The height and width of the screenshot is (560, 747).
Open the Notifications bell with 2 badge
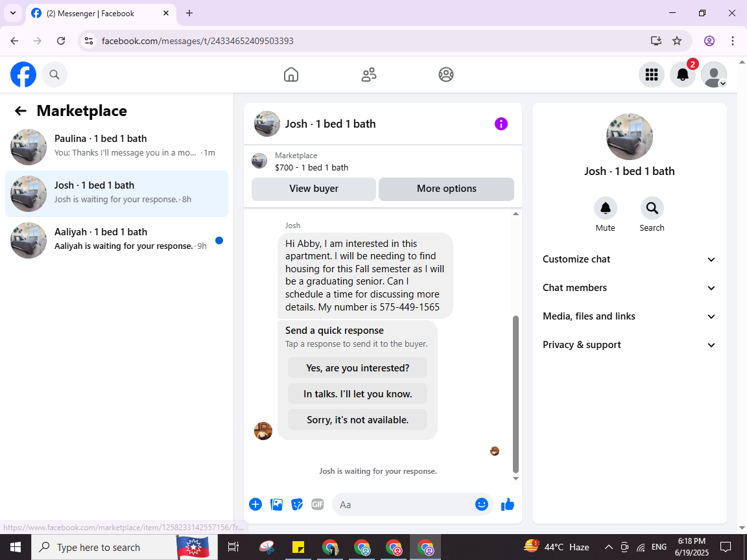683,75
